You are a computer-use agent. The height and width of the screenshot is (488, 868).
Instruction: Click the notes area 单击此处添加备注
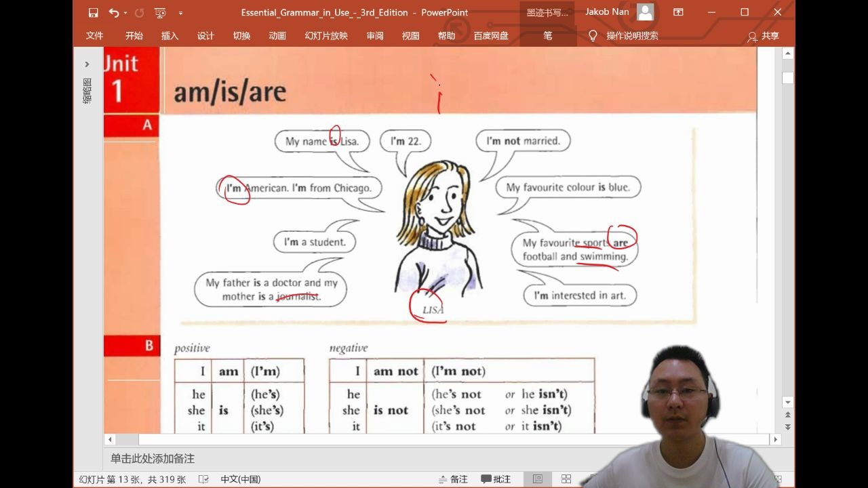point(153,459)
